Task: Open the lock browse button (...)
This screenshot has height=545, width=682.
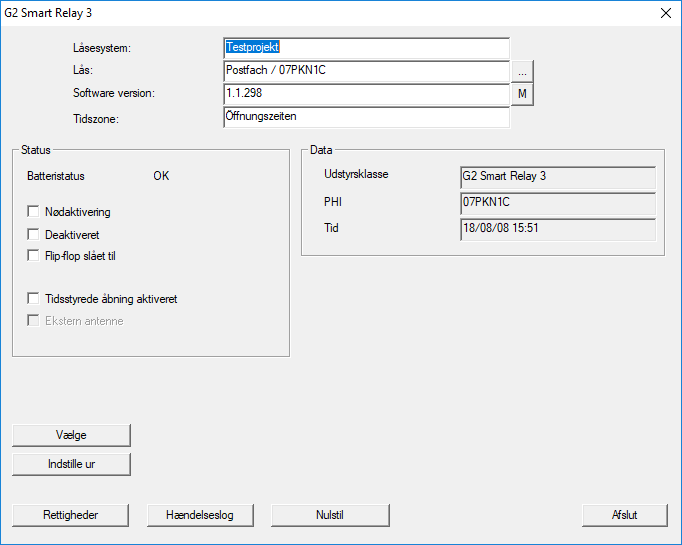Action: (x=523, y=71)
